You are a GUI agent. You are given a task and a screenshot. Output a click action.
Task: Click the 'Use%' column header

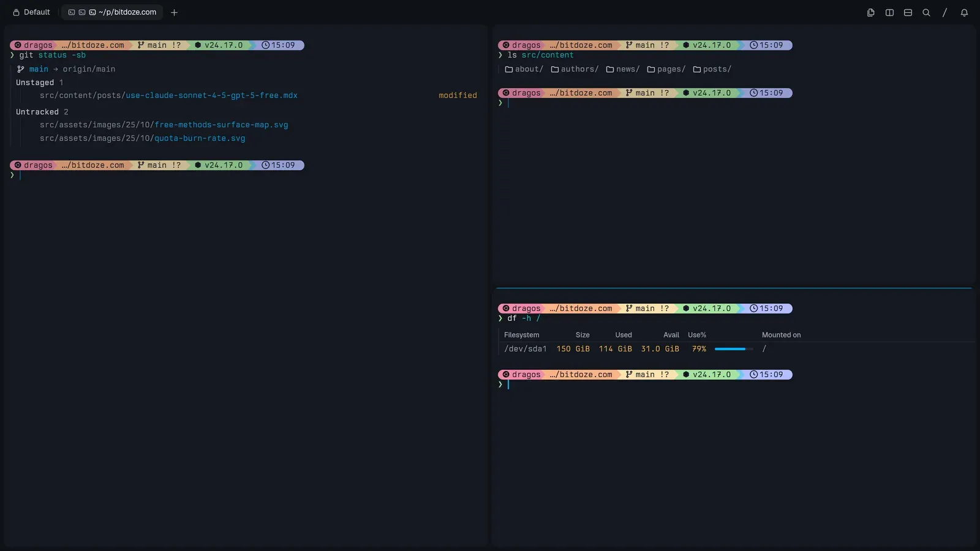pyautogui.click(x=697, y=335)
